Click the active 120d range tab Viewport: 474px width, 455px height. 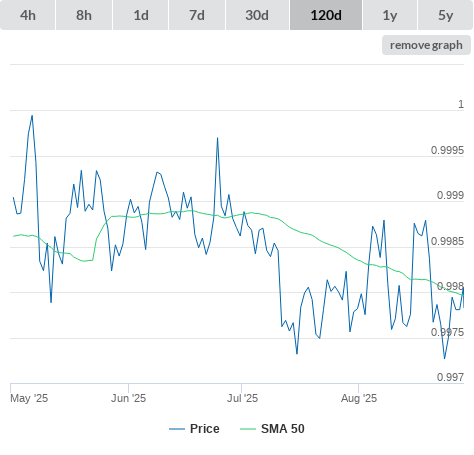326,15
